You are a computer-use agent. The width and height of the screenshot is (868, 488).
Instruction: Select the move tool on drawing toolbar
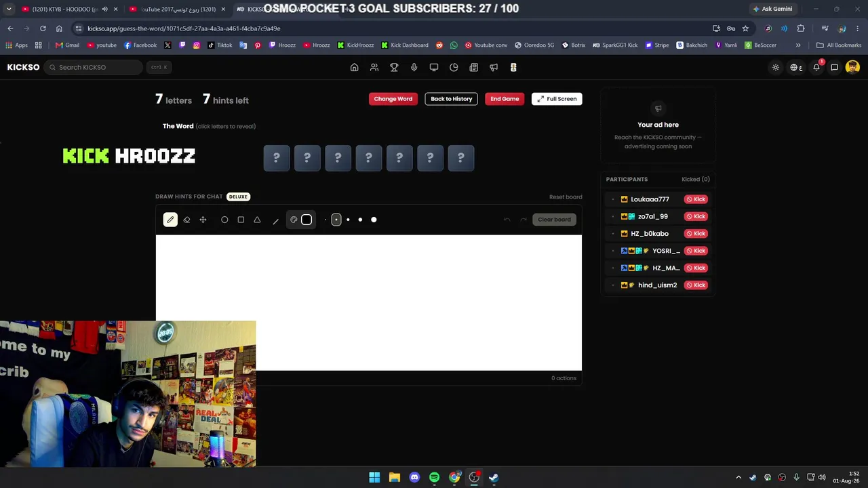(x=203, y=220)
